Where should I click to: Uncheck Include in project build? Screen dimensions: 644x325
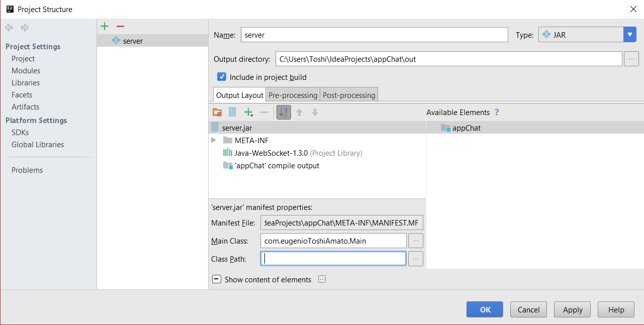[x=221, y=77]
